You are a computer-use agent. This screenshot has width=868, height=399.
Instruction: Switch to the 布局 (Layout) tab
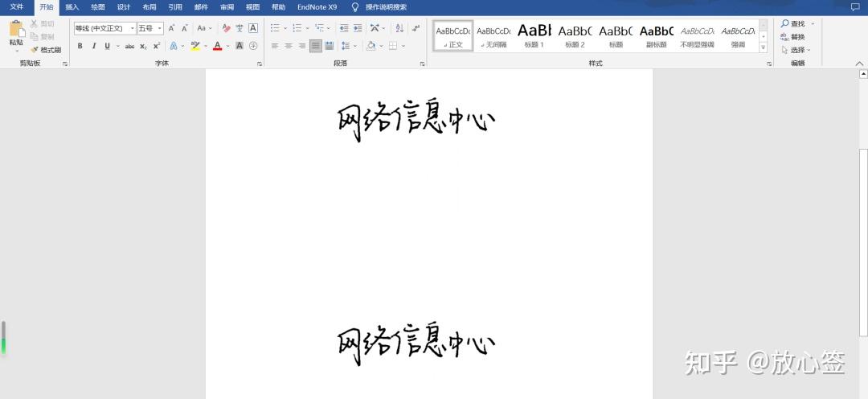click(x=149, y=7)
